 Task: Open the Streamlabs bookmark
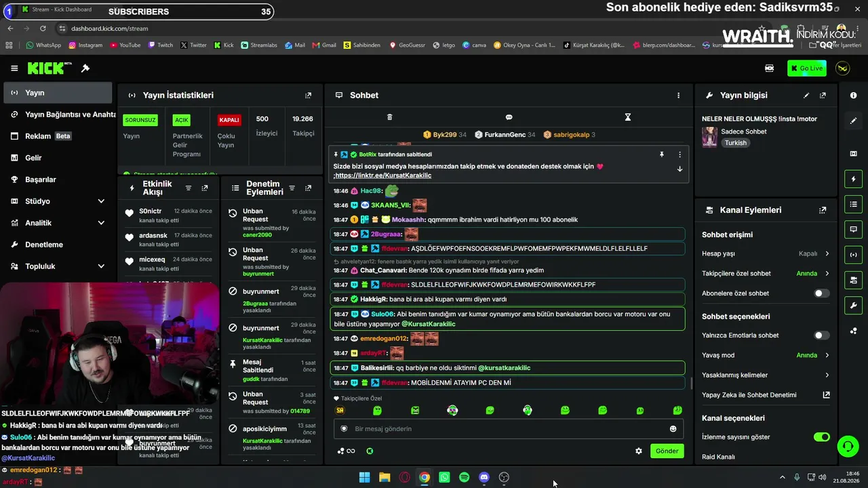point(259,45)
